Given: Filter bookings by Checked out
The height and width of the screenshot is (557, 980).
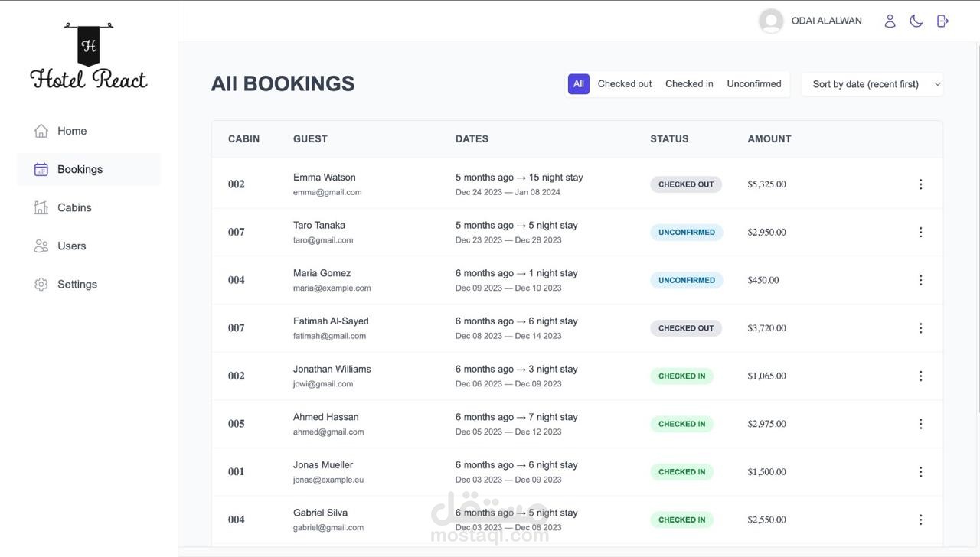Looking at the screenshot, I should click(x=625, y=84).
